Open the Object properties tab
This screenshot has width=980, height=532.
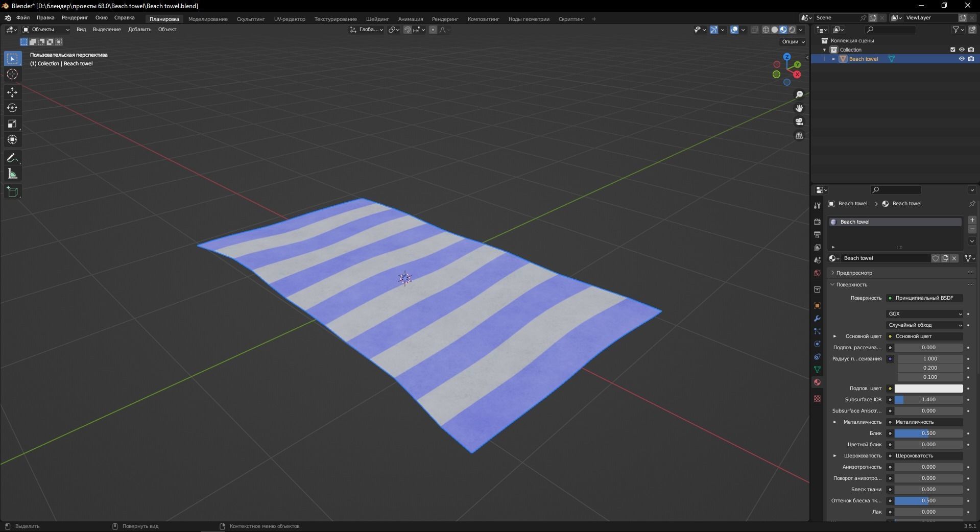click(817, 306)
